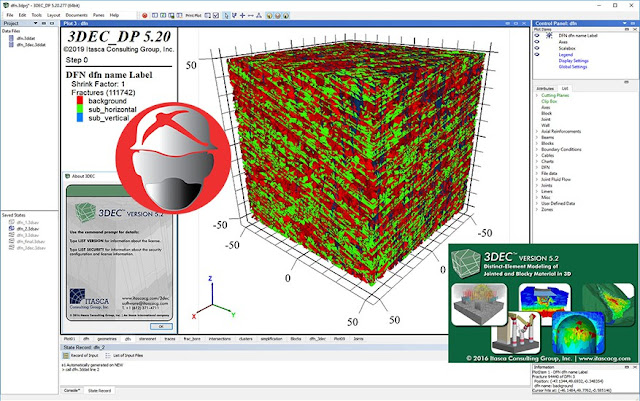Expand the User Defined Data node
The image size is (640, 401).
(x=537, y=203)
